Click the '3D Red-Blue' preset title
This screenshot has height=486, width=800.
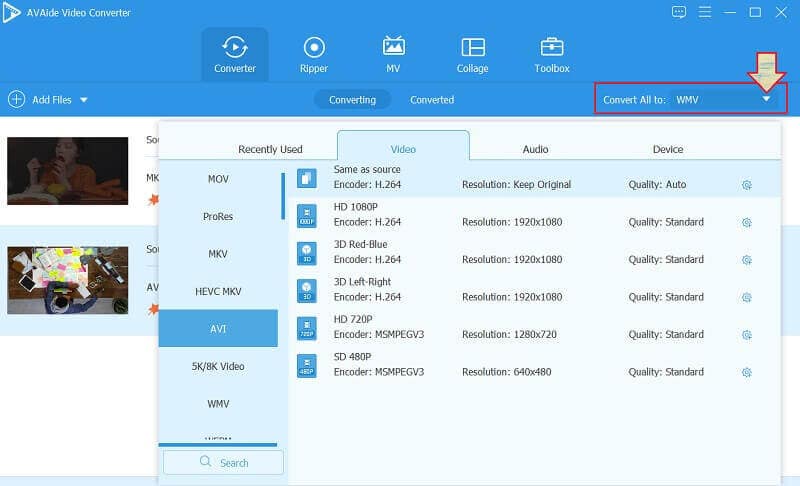click(x=360, y=244)
